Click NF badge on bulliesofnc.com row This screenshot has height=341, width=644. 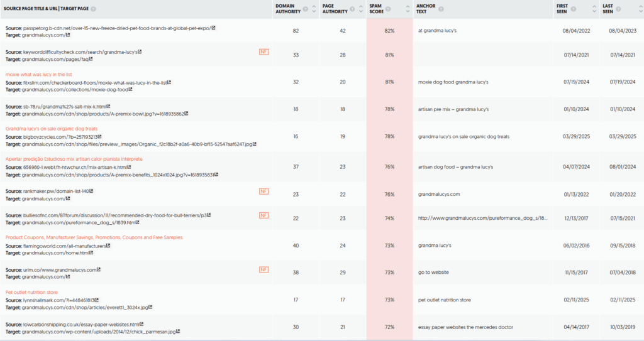264,215
